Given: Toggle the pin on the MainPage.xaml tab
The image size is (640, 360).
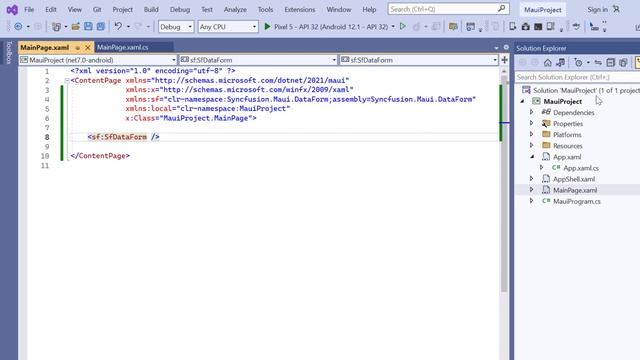Looking at the screenshot, I should (78, 48).
